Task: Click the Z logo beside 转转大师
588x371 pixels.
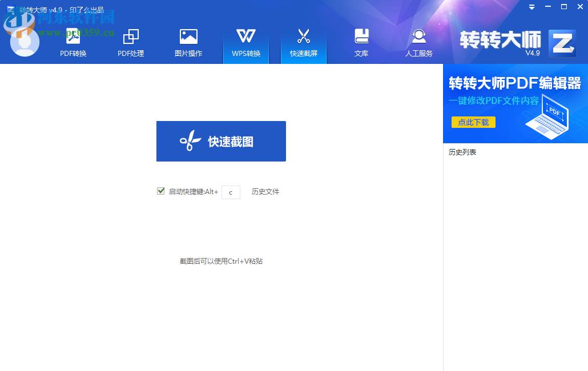Action: [x=562, y=42]
